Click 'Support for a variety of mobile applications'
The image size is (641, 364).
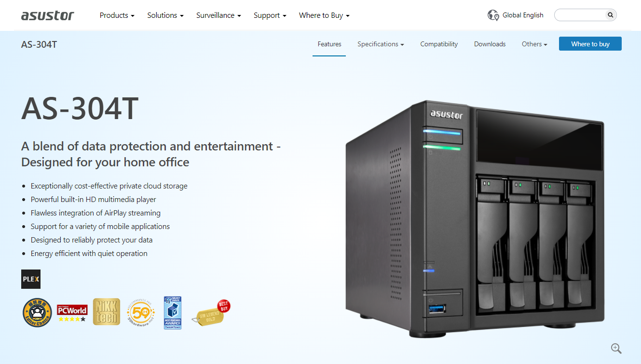coord(100,226)
